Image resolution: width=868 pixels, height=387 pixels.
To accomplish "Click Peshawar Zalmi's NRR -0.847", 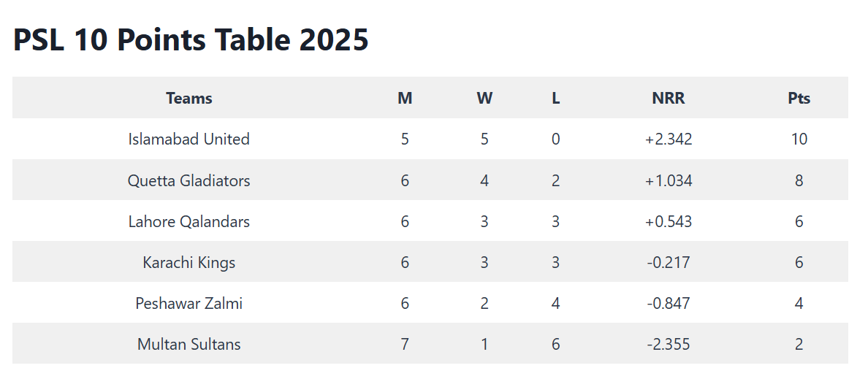I will (668, 303).
